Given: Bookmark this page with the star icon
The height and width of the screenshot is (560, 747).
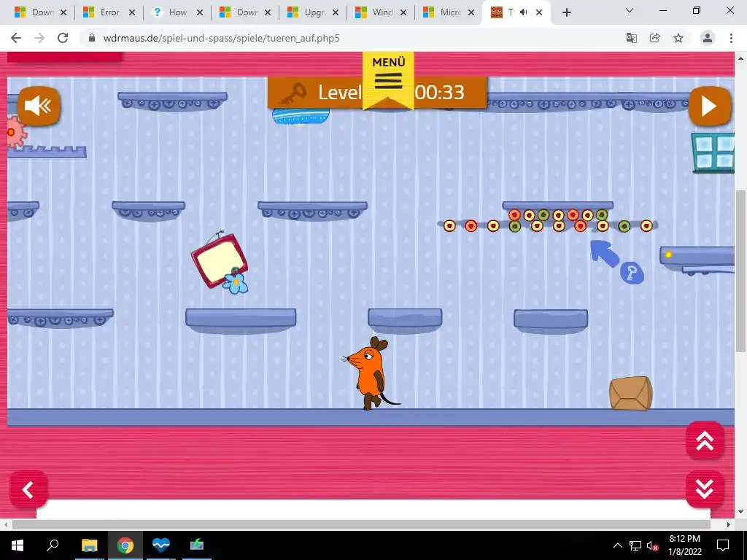Looking at the screenshot, I should (x=678, y=38).
